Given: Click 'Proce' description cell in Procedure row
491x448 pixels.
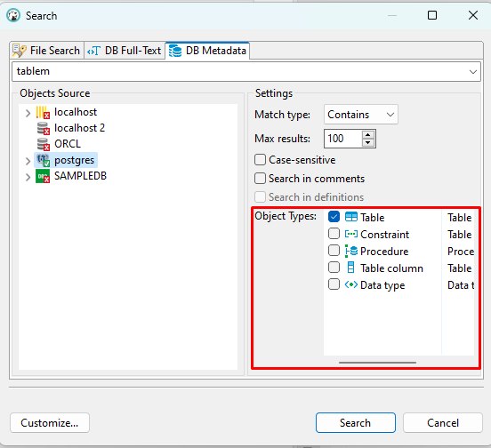Looking at the screenshot, I should click(461, 252).
